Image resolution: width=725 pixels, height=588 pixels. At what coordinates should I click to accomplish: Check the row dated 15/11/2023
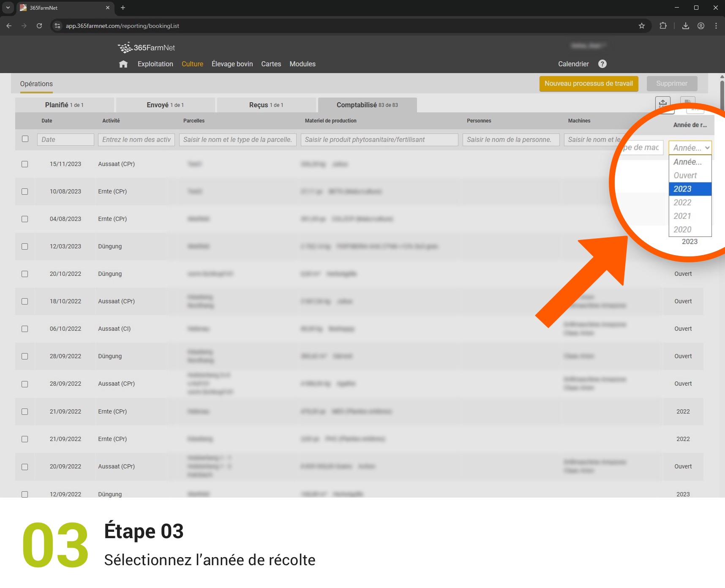tap(25, 164)
